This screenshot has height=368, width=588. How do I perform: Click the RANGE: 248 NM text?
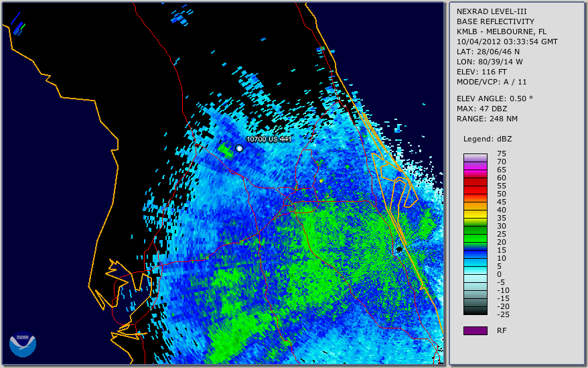coord(487,119)
